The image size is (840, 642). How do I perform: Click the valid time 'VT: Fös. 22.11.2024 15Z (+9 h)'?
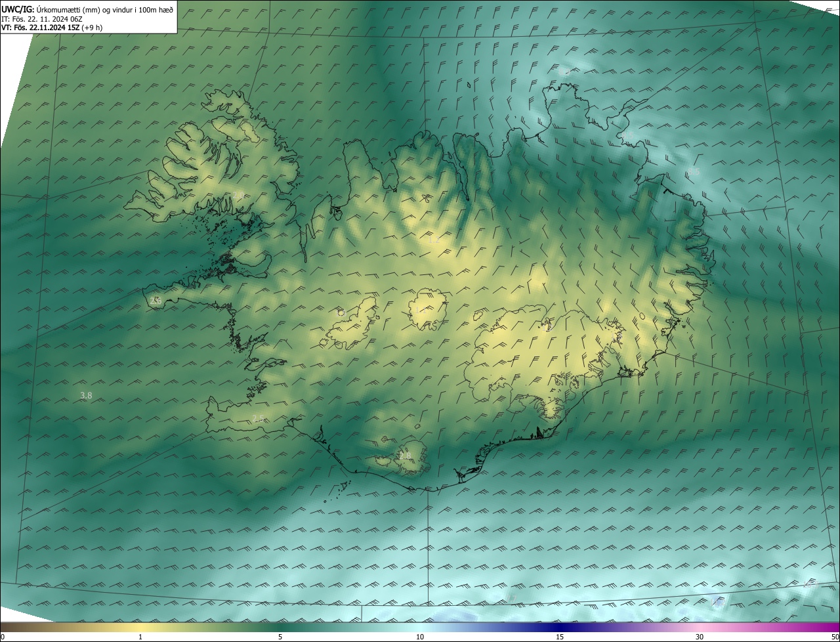[52, 28]
